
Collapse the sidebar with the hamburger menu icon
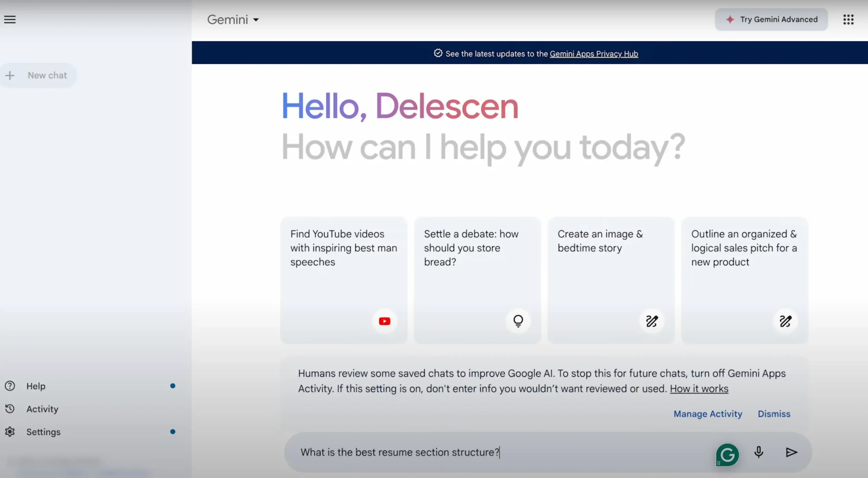10,19
